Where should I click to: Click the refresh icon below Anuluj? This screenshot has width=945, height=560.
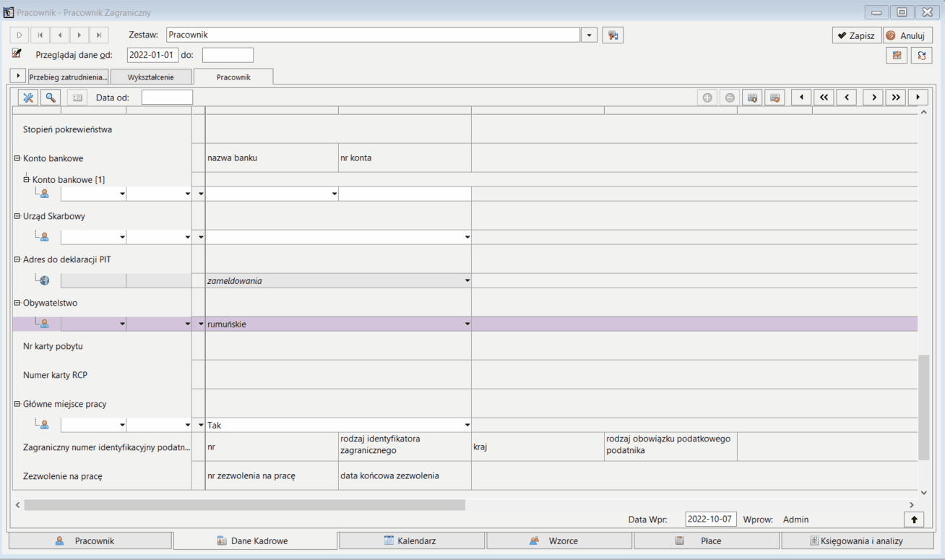[921, 55]
